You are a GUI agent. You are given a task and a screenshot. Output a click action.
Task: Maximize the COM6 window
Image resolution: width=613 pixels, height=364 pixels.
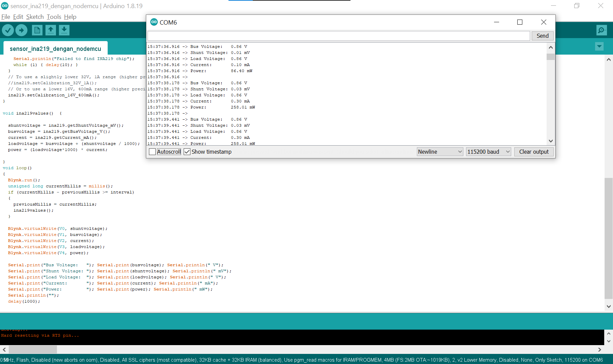tap(520, 22)
